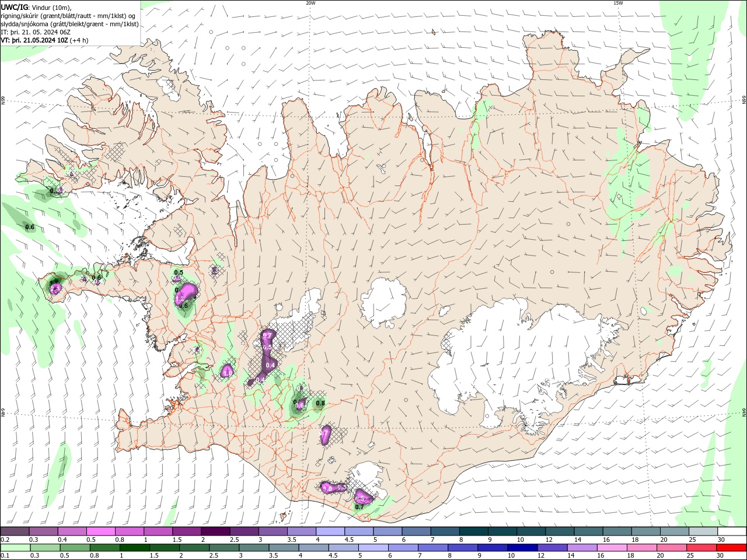The height and width of the screenshot is (560, 747).
Task: Pick upper legend dark purple swatch between 2 and 2.5
Action: [x=215, y=531]
